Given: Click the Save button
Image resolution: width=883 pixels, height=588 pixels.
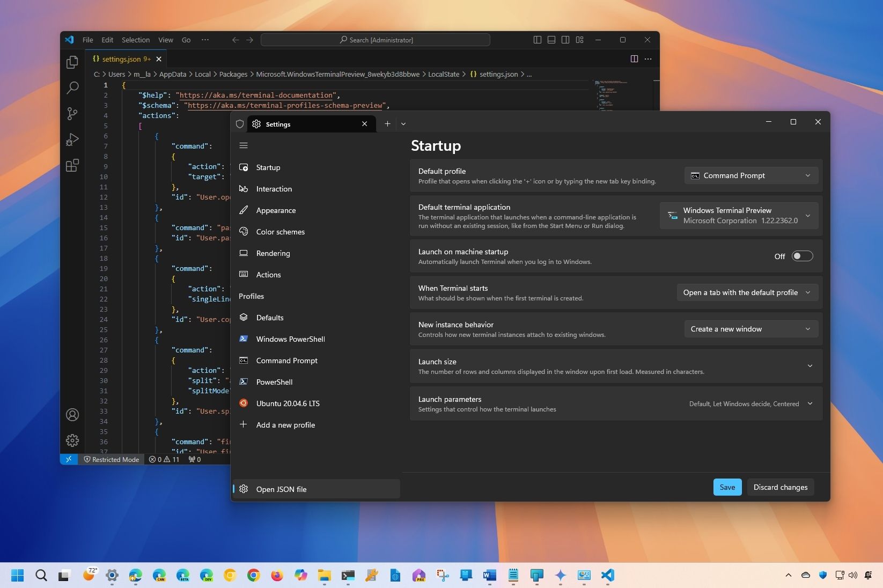Looking at the screenshot, I should coord(727,487).
